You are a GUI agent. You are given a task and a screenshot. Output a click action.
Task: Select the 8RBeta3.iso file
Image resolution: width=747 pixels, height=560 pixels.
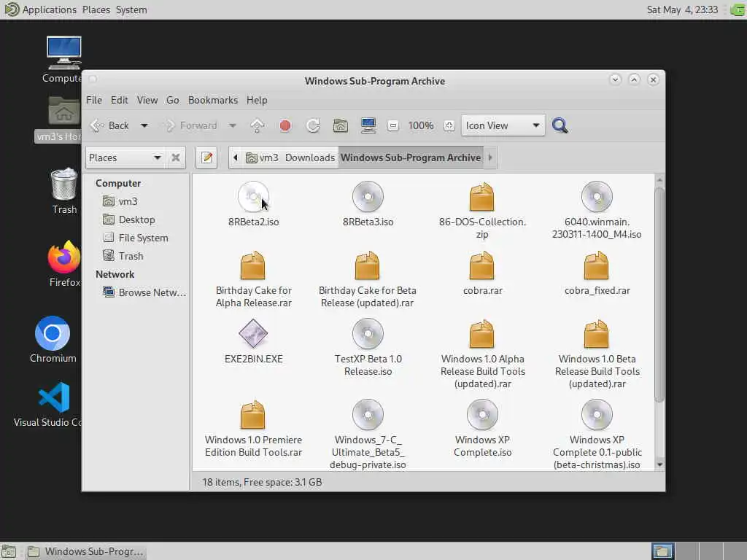point(368,204)
